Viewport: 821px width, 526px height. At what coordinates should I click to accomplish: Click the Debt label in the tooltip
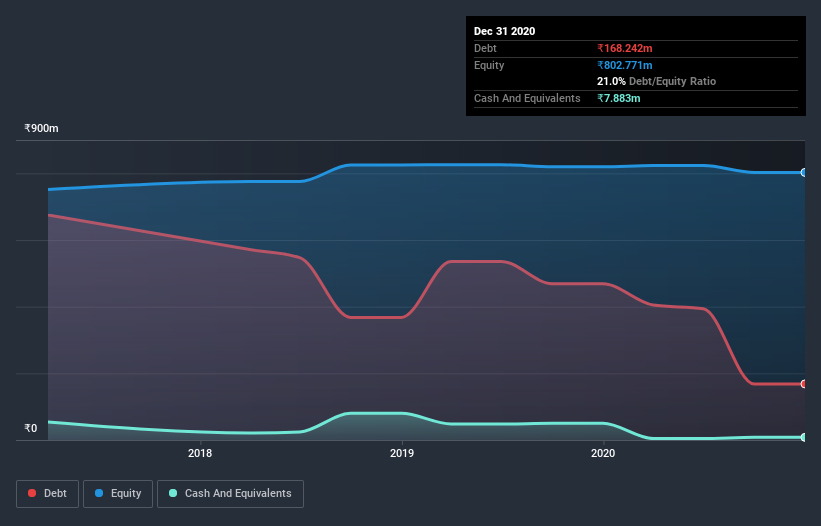pyautogui.click(x=485, y=48)
